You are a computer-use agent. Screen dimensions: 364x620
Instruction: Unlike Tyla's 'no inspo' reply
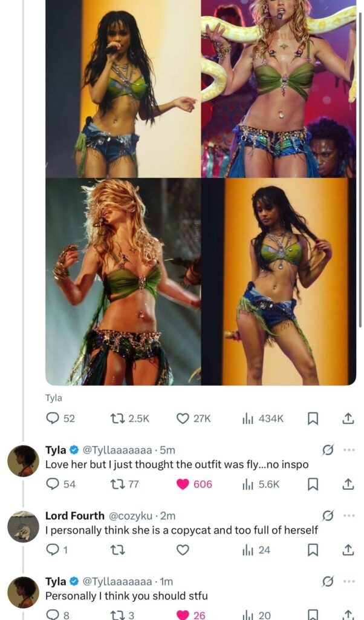[x=183, y=484]
